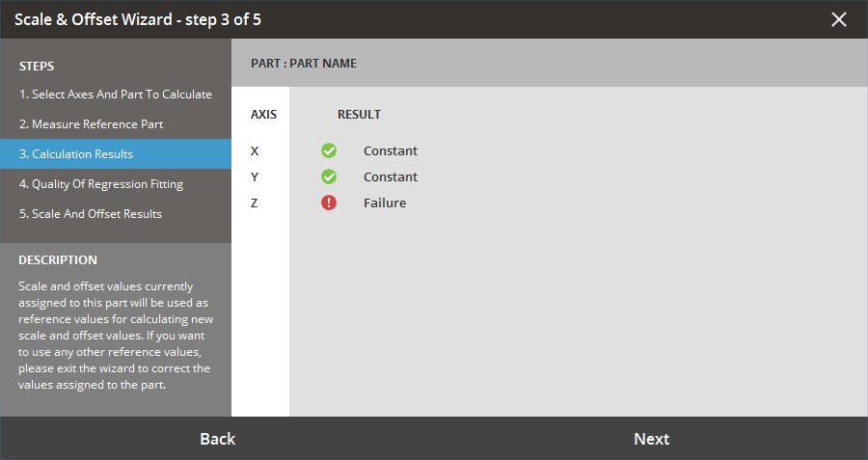868x460 pixels.
Task: Click the red failure icon for Z axis
Action: coord(329,203)
